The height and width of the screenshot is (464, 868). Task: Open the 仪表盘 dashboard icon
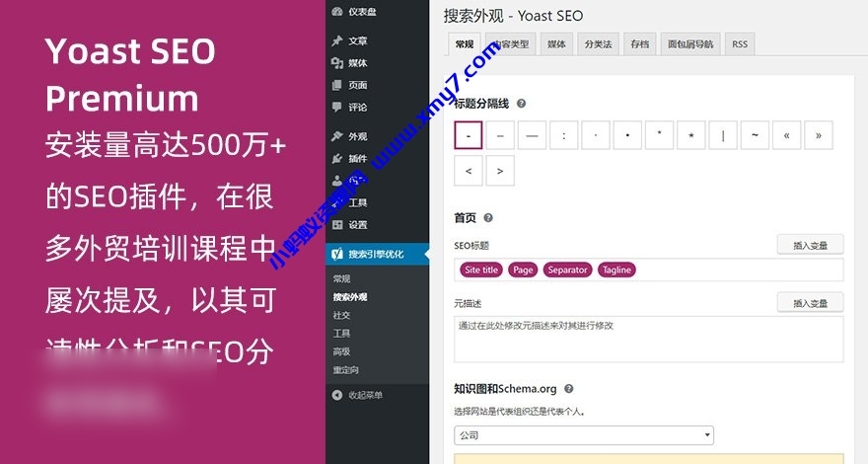tap(337, 11)
